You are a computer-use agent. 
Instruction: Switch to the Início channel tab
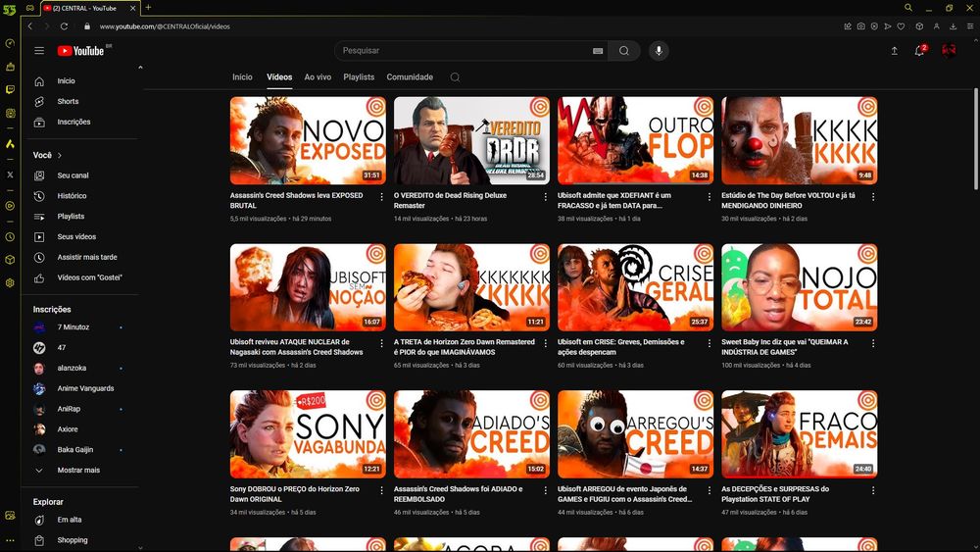(x=242, y=76)
